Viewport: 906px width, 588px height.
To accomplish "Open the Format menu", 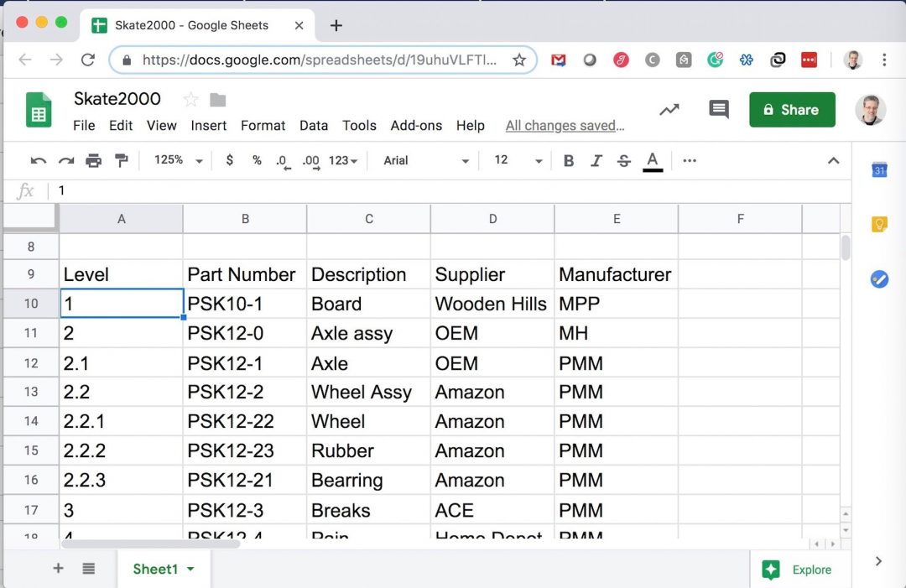I will [263, 125].
